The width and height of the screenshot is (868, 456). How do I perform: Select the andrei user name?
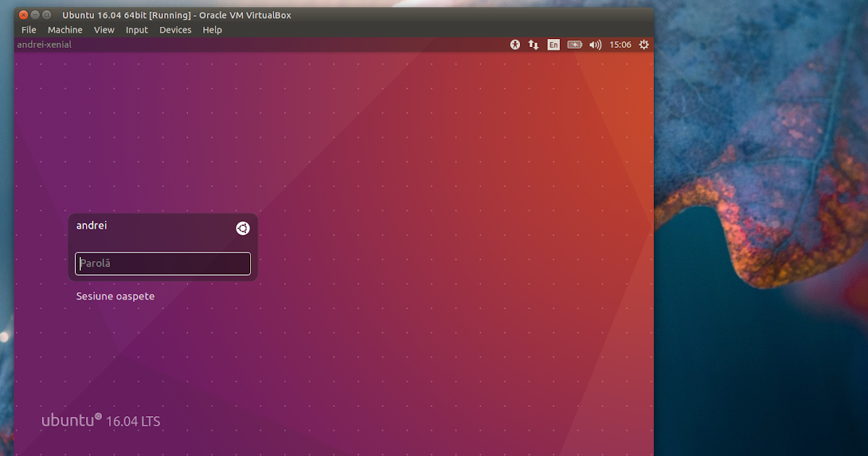coord(92,225)
